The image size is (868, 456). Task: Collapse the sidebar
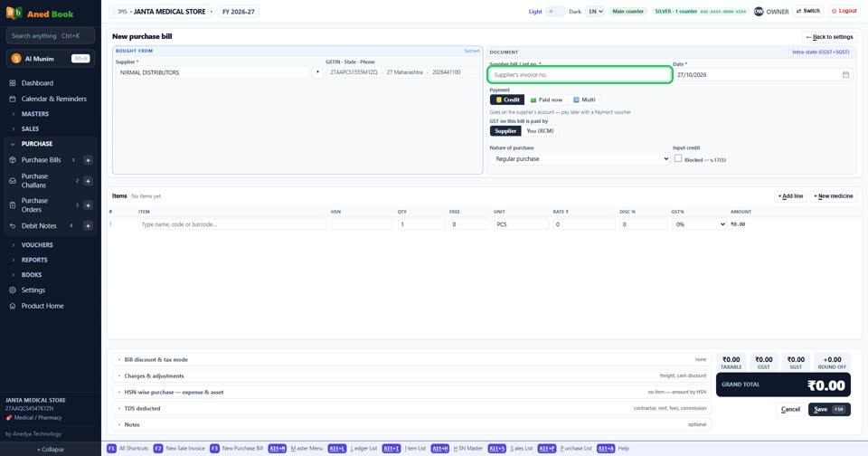(51, 450)
